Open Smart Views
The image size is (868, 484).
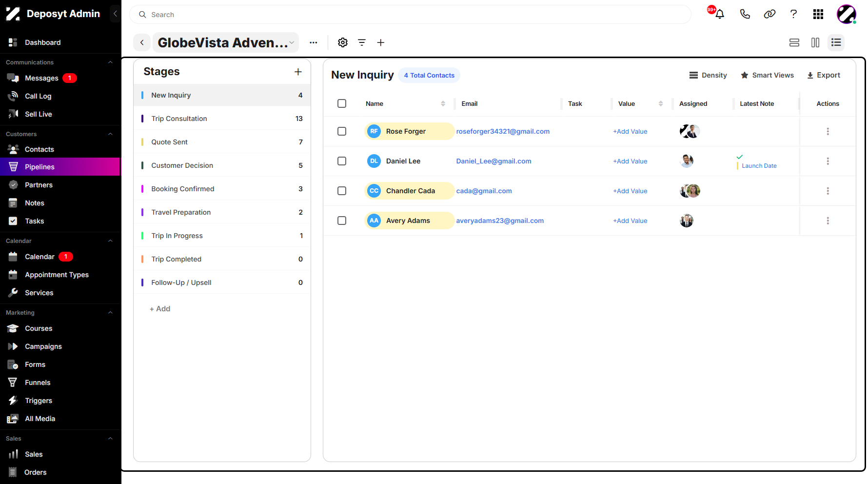tap(767, 75)
